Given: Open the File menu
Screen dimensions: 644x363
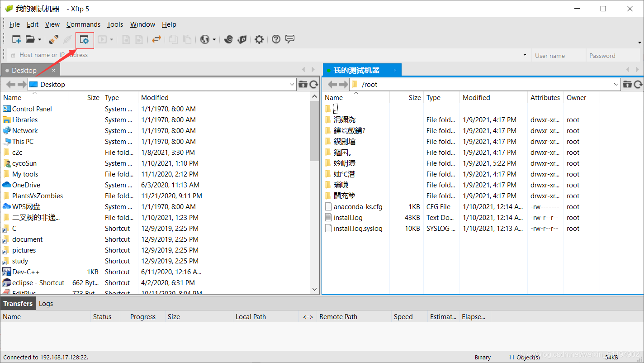Looking at the screenshot, I should pyautogui.click(x=14, y=24).
